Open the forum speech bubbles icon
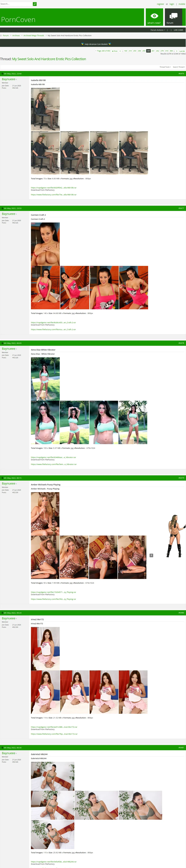The image size is (186, 868). pos(174,16)
